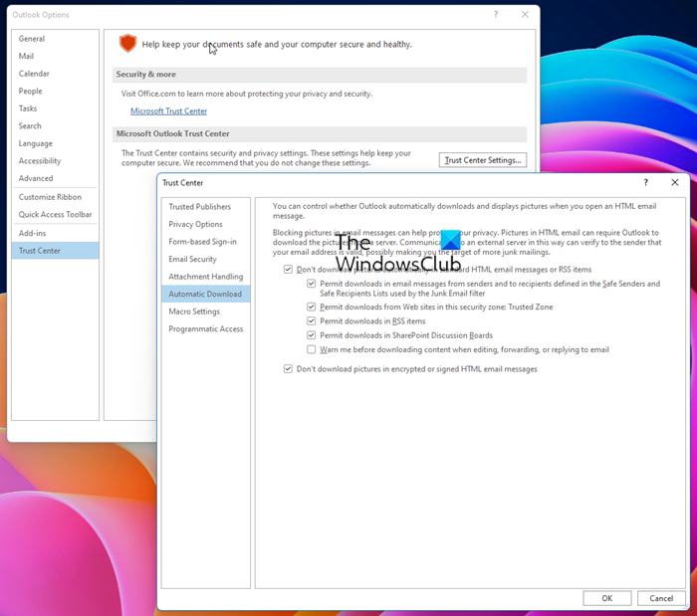Select Attachment Handling section
The height and width of the screenshot is (616, 697).
click(206, 277)
